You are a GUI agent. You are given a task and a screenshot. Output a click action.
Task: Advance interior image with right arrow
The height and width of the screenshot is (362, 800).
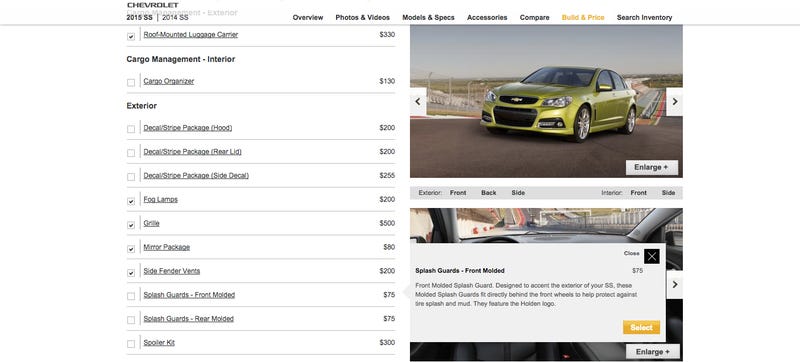[674, 285]
